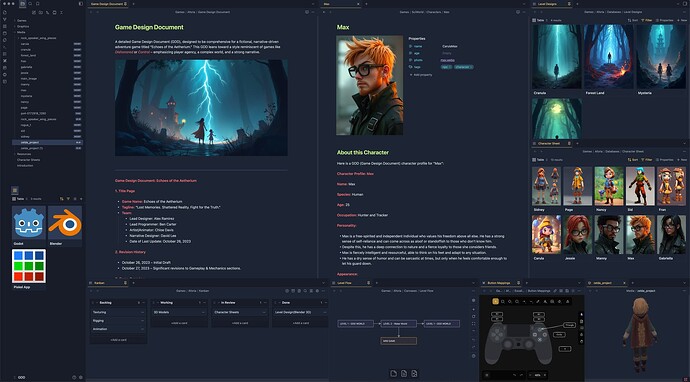
Task: Collapse the Media folder
Action: 21,32
